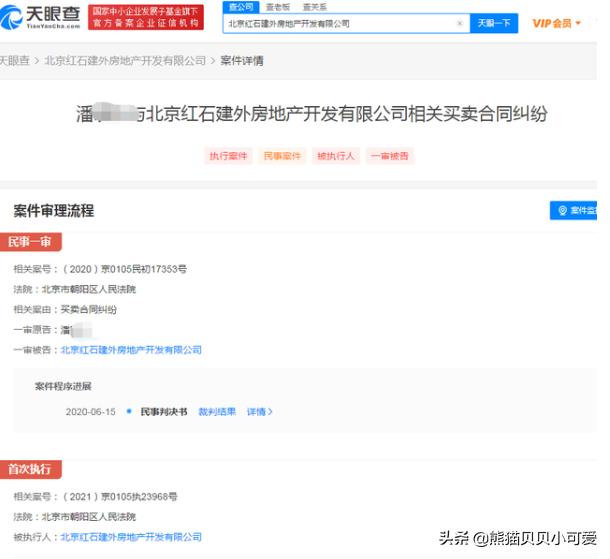The height and width of the screenshot is (559, 610).
Task: Click the 首次执行 section label
Action: coord(30,469)
